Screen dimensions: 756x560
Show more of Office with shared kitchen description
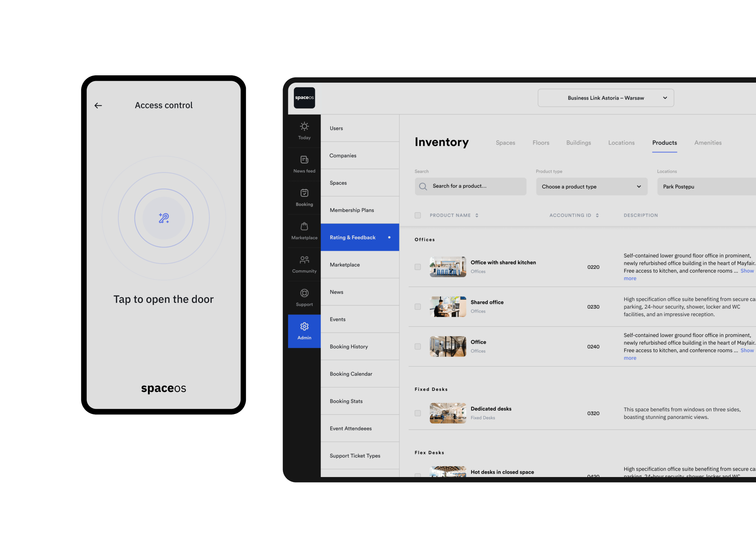(747, 271)
